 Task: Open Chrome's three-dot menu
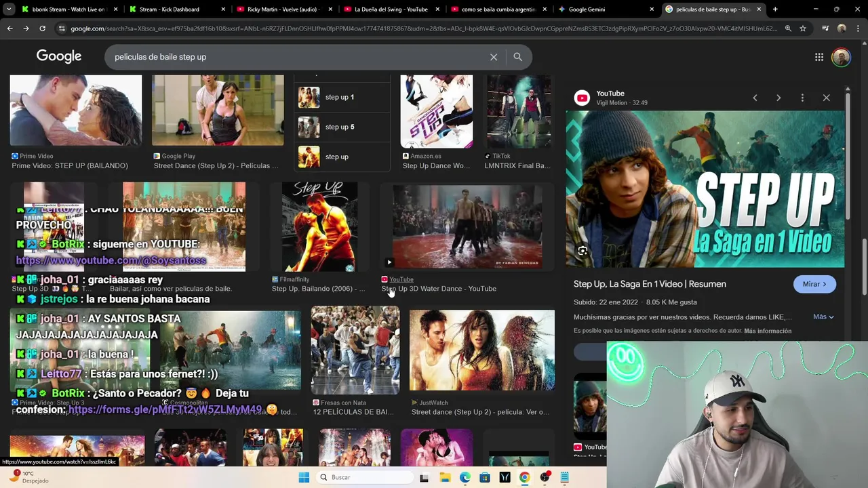point(858,28)
